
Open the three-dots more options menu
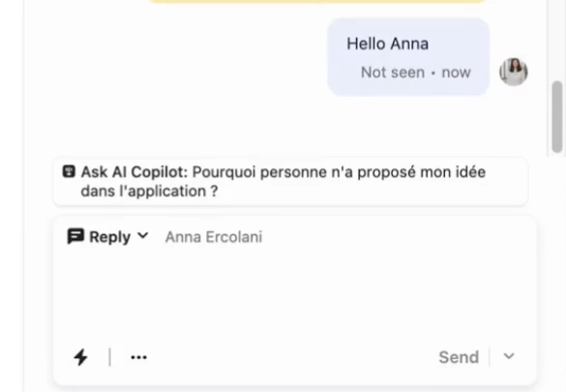pos(138,357)
